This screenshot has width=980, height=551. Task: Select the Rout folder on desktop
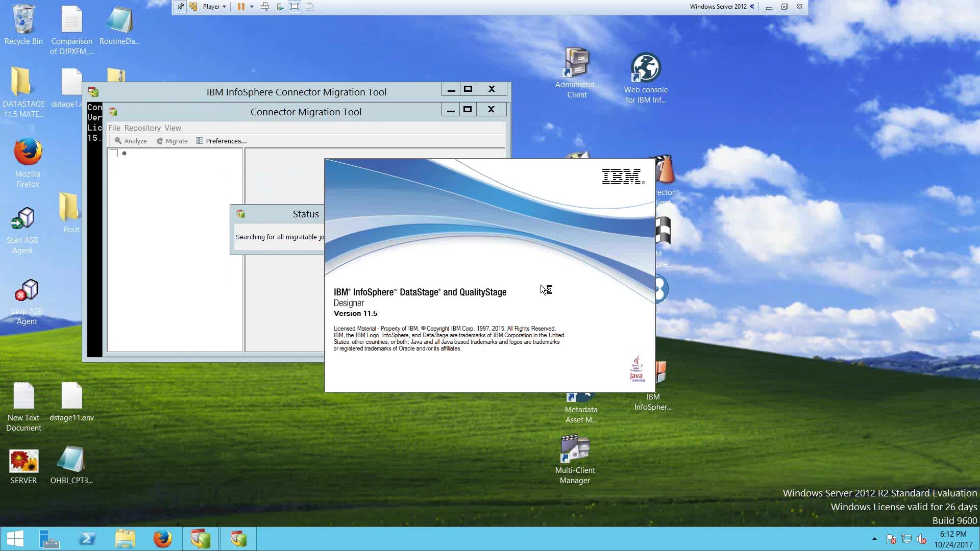71,213
